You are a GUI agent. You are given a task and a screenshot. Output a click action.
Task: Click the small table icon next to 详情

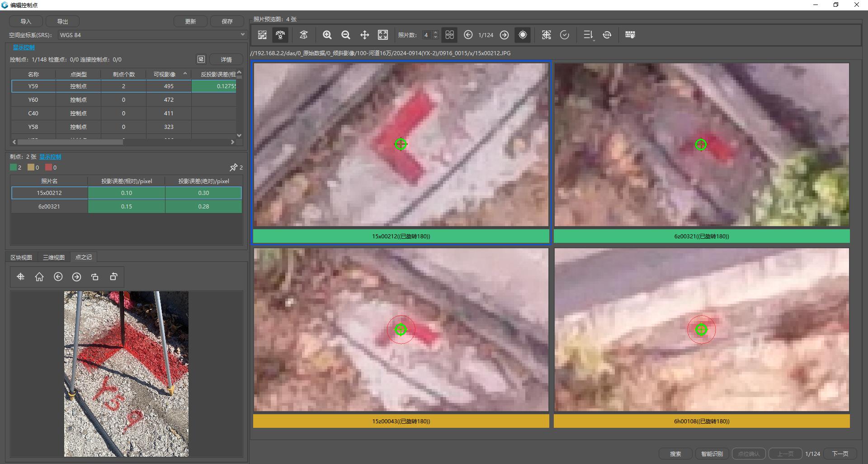click(x=201, y=59)
